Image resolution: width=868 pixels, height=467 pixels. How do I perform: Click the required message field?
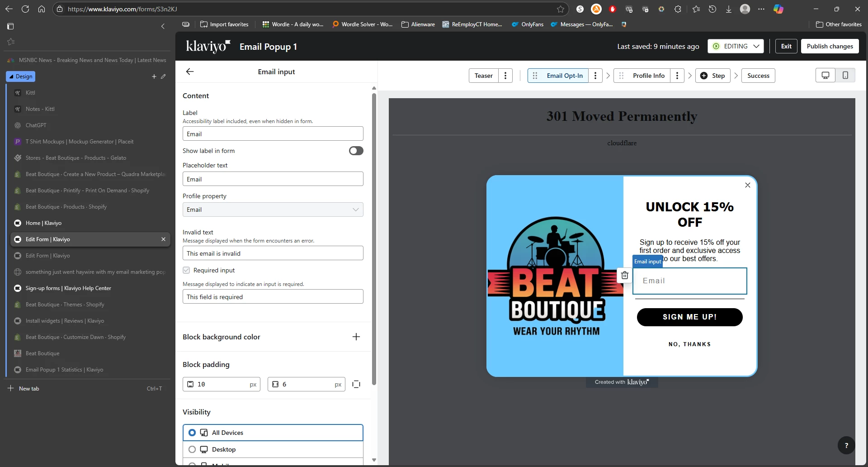coord(273,297)
